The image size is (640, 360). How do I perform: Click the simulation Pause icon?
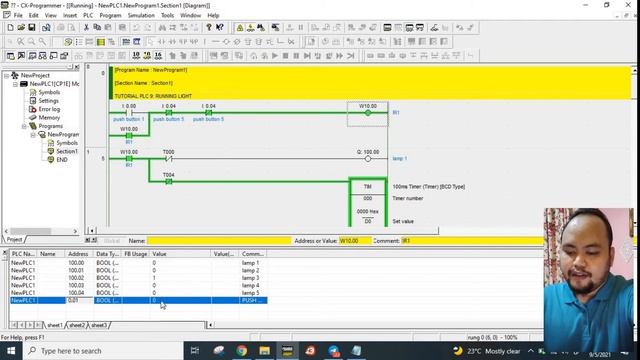point(296,56)
